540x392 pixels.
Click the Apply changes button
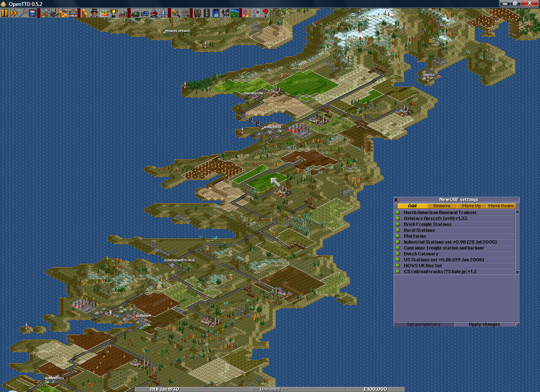(484, 324)
